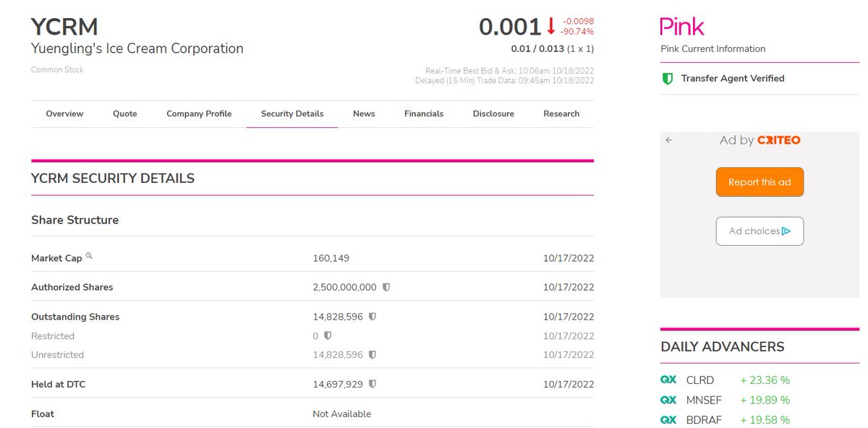Go to the News tab

tap(364, 114)
